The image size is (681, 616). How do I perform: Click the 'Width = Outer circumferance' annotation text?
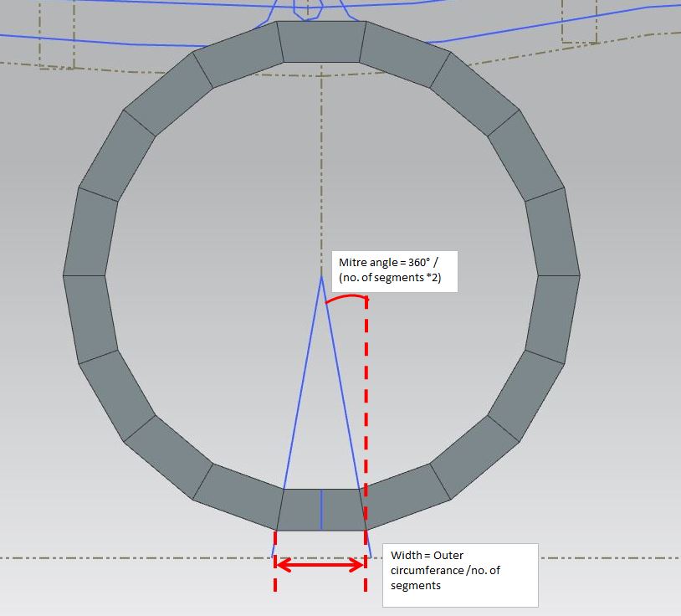click(445, 571)
